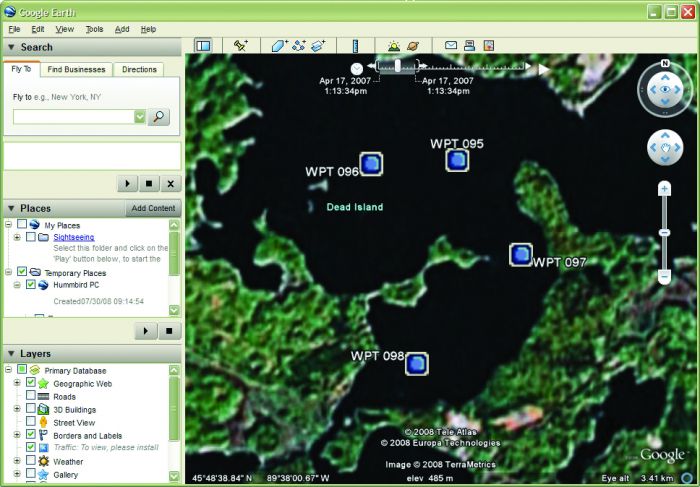Click the time slider clock icon
Image resolution: width=700 pixels, height=487 pixels.
click(x=357, y=68)
